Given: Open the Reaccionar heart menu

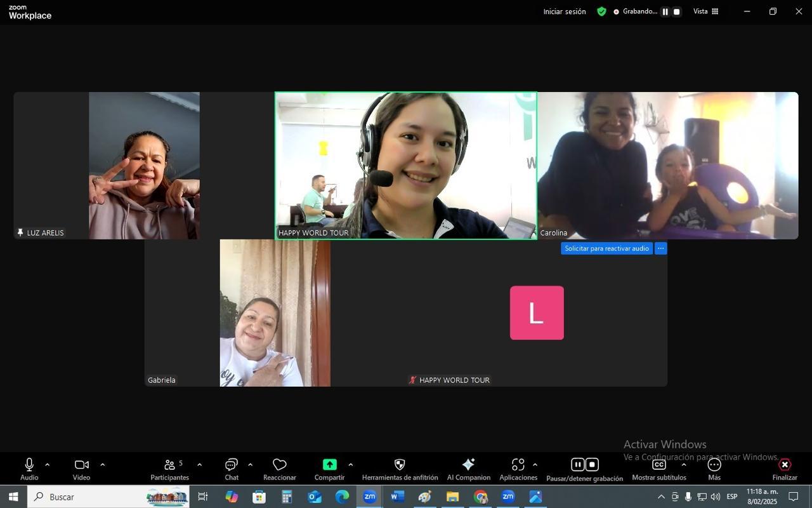Looking at the screenshot, I should tap(280, 469).
